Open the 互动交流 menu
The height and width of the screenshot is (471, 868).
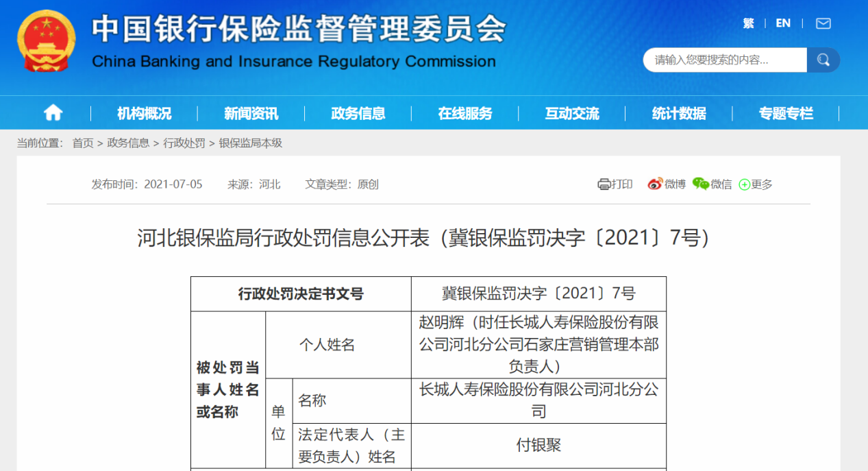[x=572, y=113]
